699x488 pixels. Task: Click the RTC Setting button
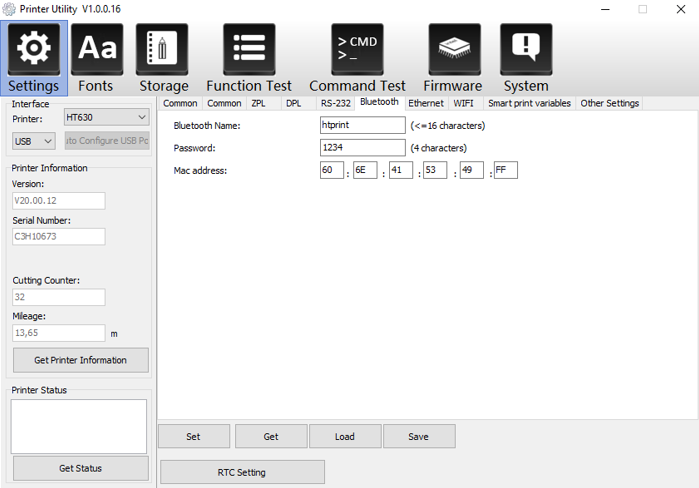tap(242, 472)
